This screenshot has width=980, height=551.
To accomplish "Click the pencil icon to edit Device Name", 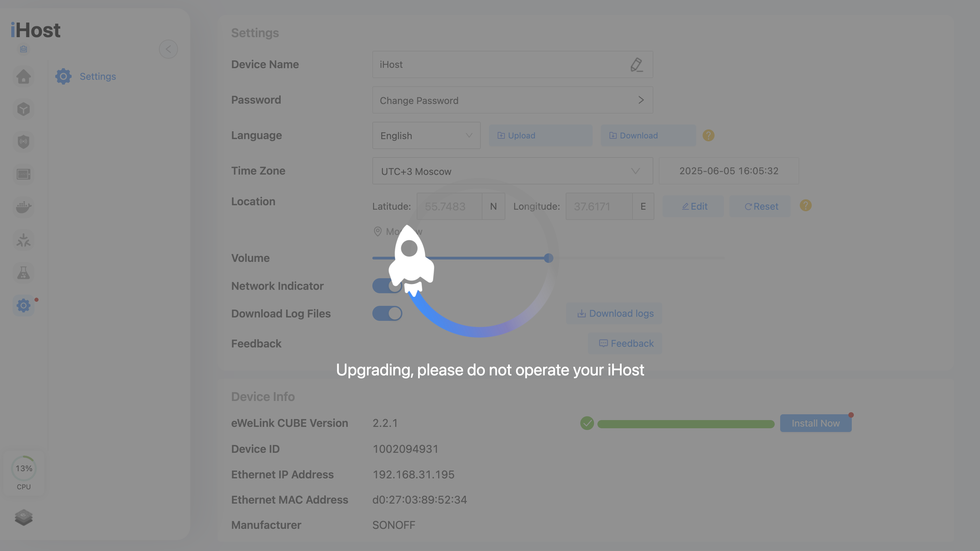I will [637, 65].
